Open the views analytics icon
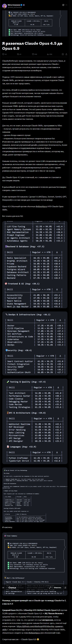This screenshot has height=644, width=72. pos(48,54)
